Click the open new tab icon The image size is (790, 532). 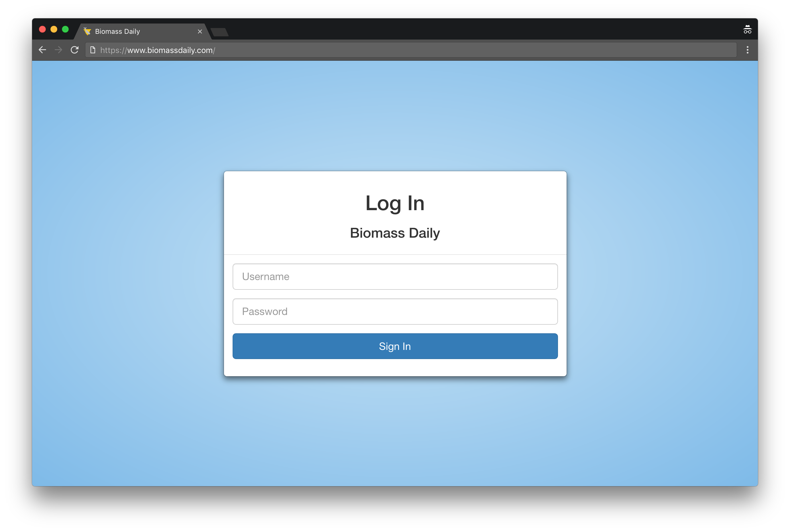(220, 31)
